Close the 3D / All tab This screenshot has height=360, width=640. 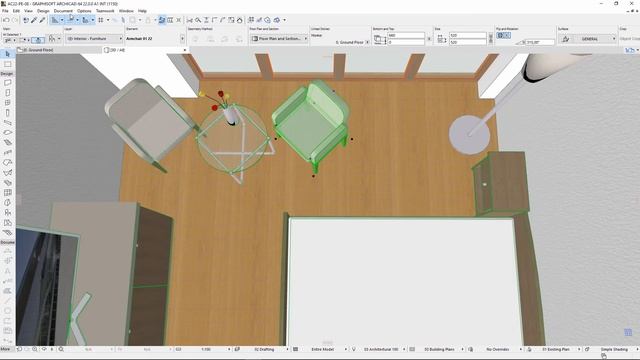pyautogui.click(x=184, y=50)
